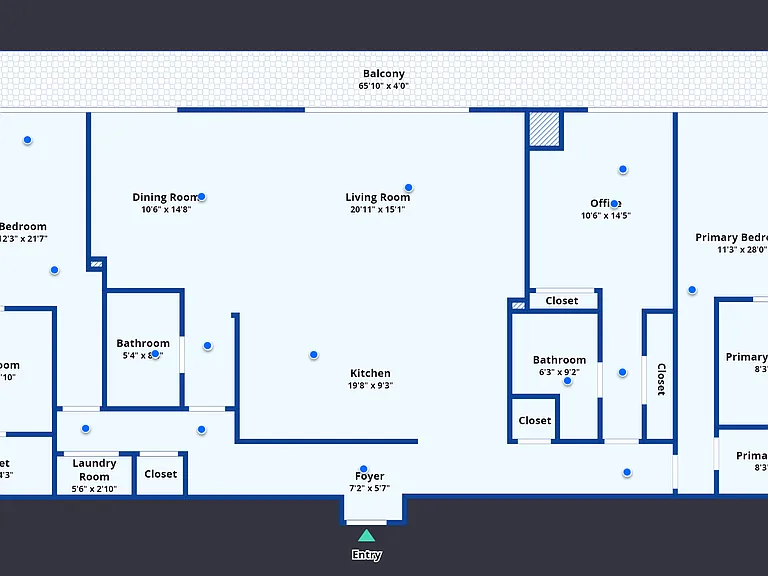Click the dimensions 20'11" x 15'1"

pyautogui.click(x=378, y=209)
